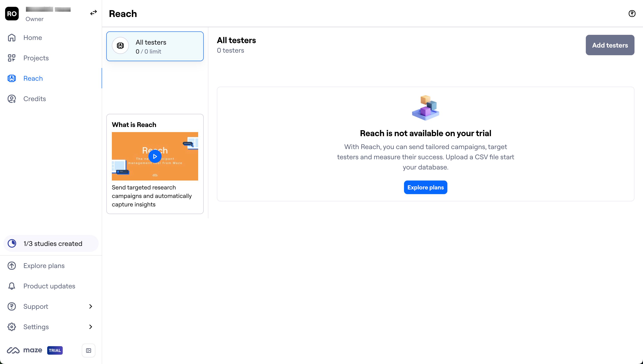This screenshot has height=364, width=643.
Task: Click the All testers main heading
Action: point(236,40)
